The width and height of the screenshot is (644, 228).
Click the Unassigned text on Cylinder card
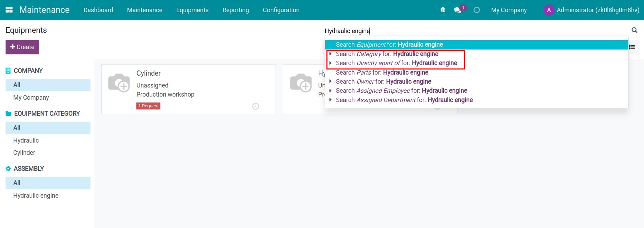point(152,85)
